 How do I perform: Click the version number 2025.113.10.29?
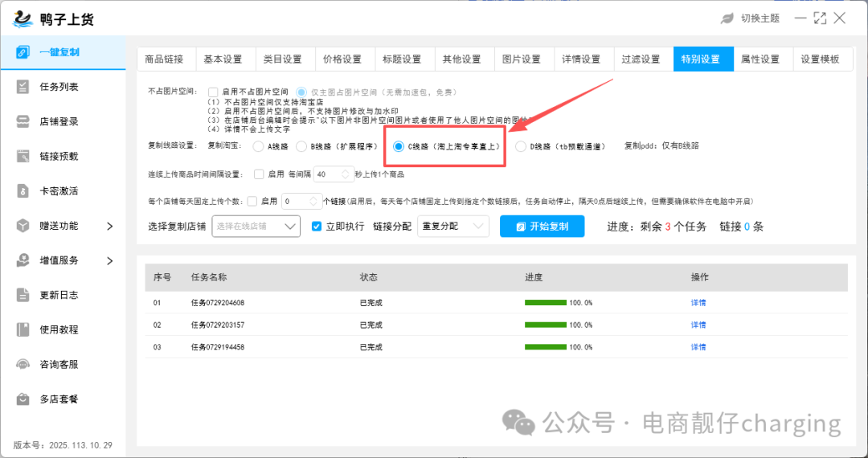point(81,444)
